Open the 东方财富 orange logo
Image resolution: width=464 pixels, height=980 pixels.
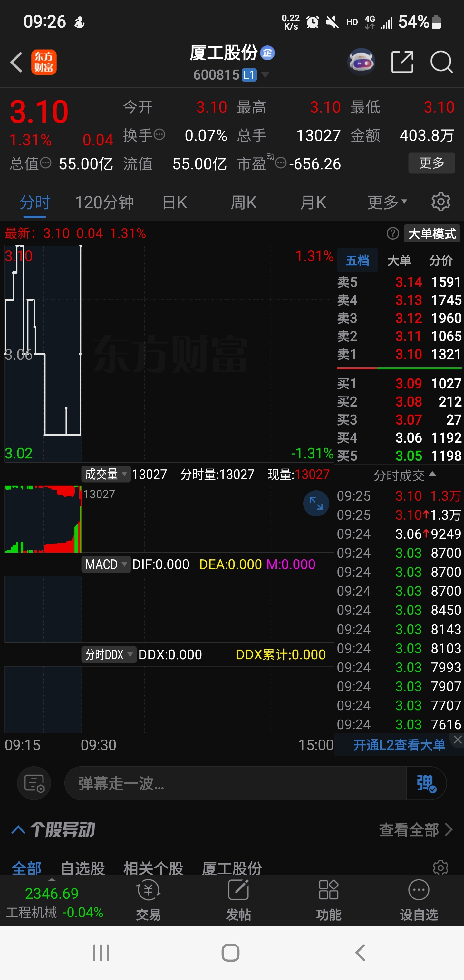[44, 62]
